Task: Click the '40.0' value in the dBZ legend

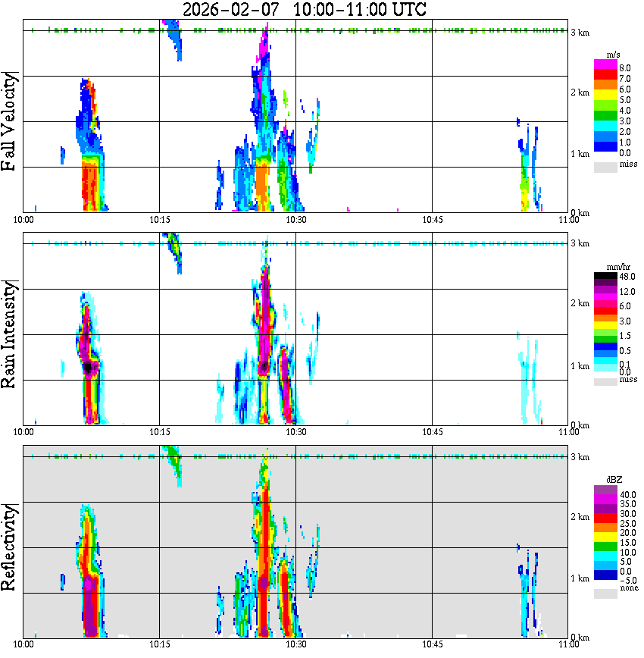Action: (x=628, y=495)
